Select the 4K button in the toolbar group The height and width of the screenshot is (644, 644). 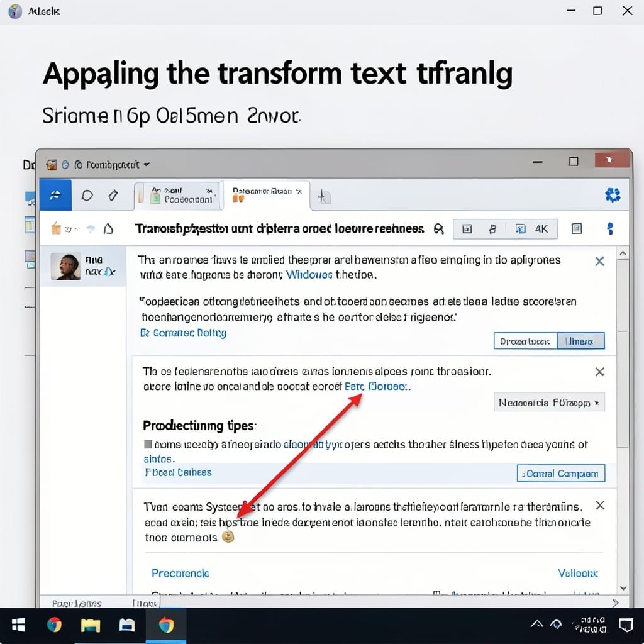tap(541, 229)
